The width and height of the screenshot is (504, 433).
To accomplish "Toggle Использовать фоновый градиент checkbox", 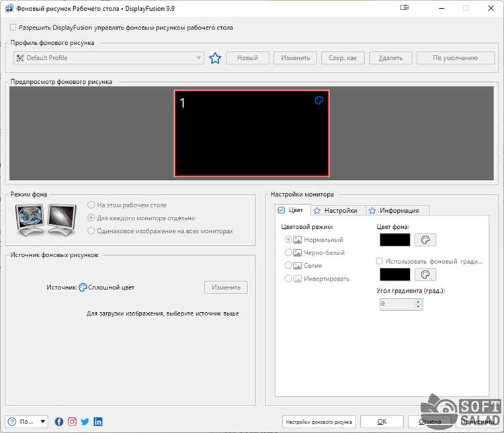I will coord(379,261).
